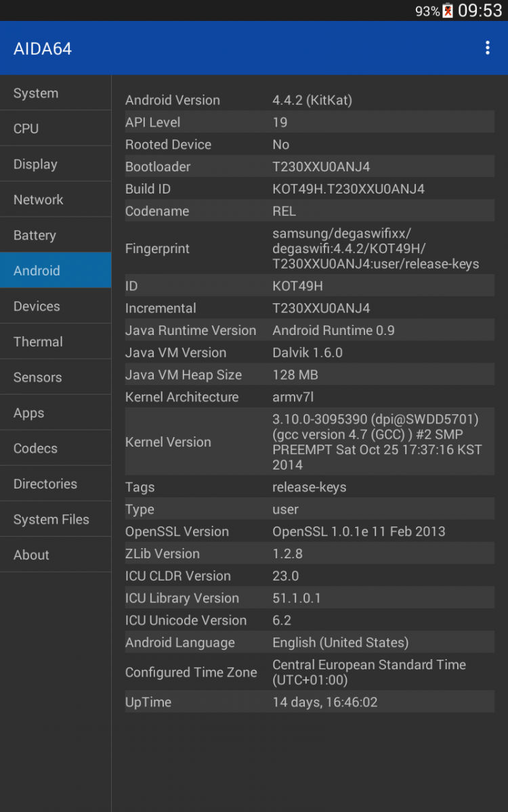Open the System Files section
This screenshot has height=812, width=508.
[56, 520]
